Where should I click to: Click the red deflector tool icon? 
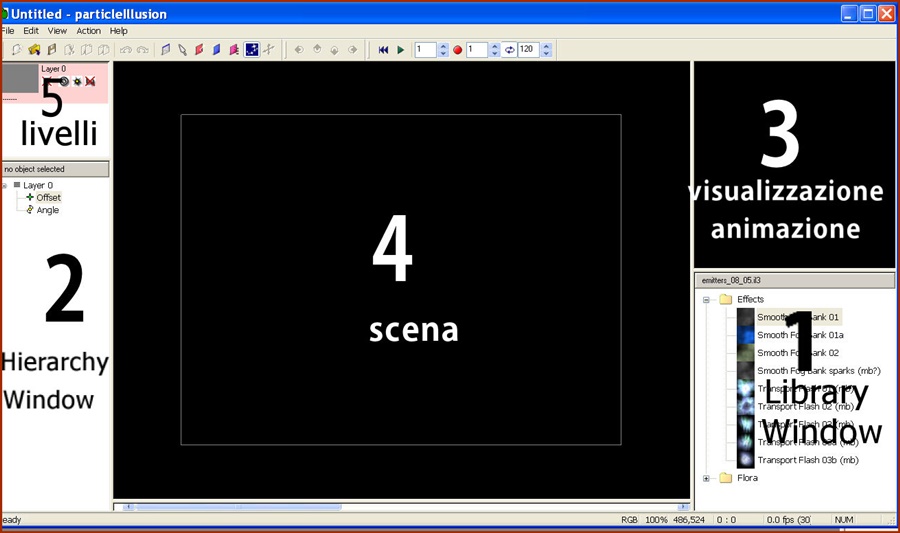click(x=199, y=50)
